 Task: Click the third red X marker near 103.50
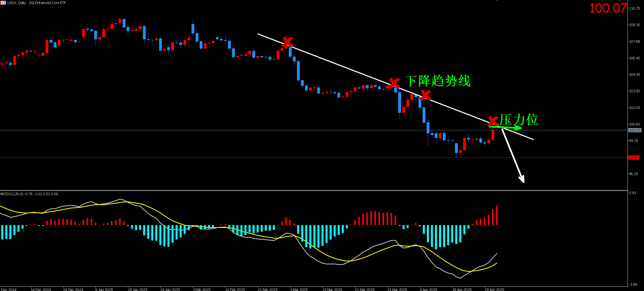click(x=426, y=95)
